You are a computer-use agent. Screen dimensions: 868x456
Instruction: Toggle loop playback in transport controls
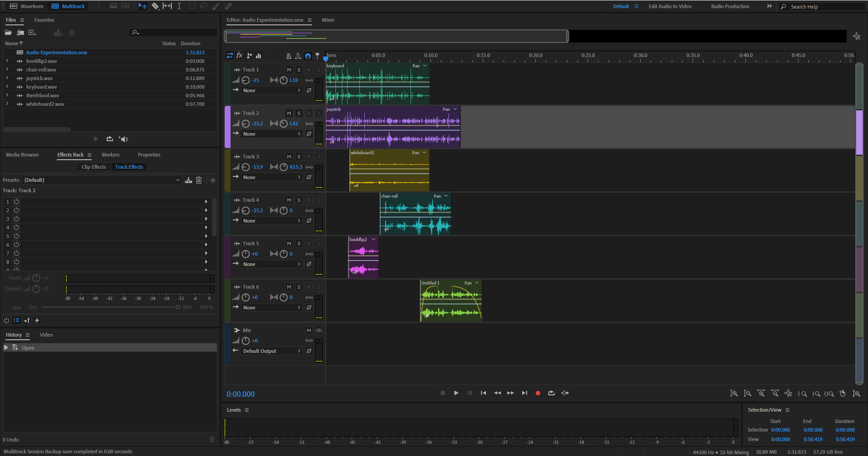click(x=551, y=393)
